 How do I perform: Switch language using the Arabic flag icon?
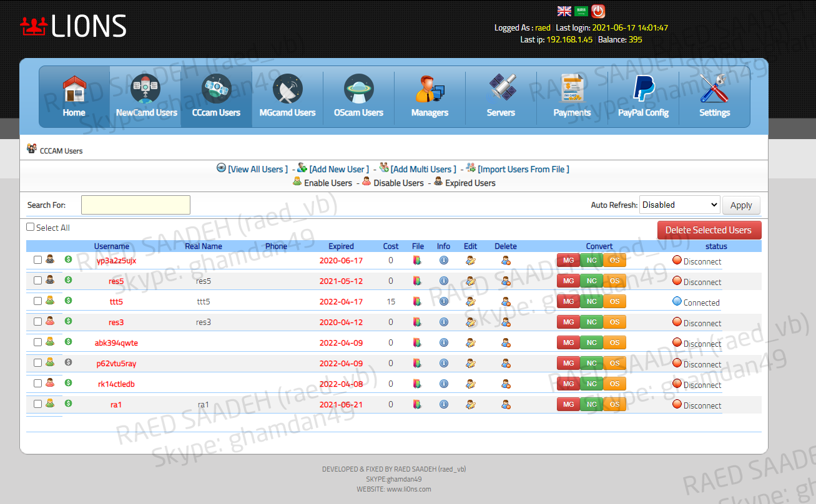click(x=581, y=11)
